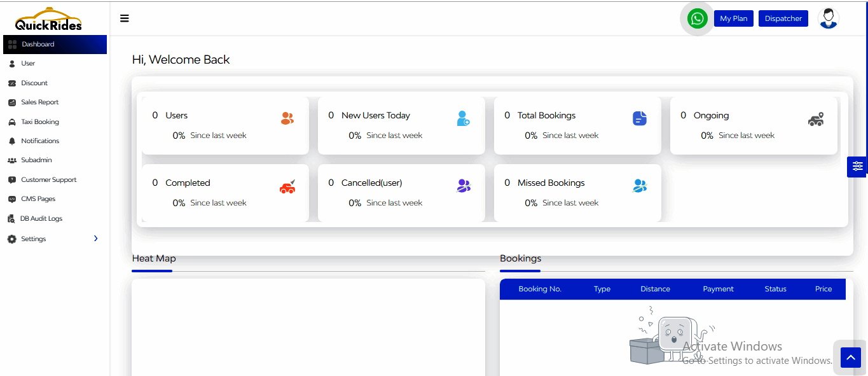Click the Discount sidebar icon
868x376 pixels.
(12, 83)
